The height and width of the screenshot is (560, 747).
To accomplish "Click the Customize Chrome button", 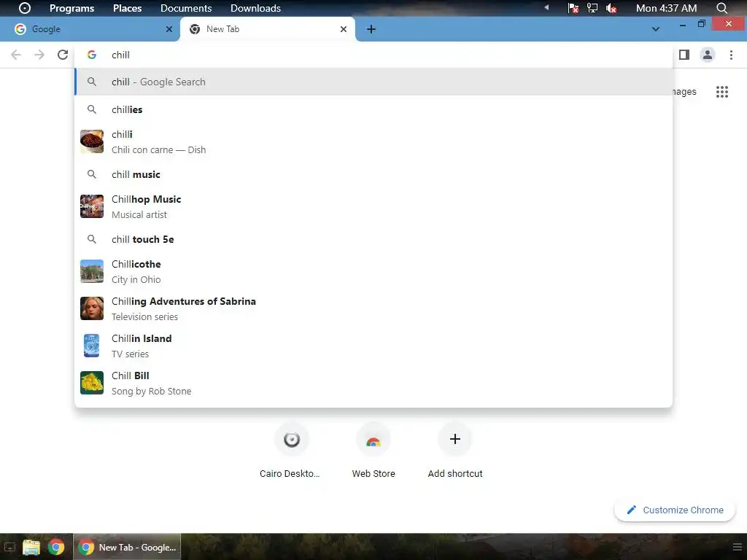I will 675,510.
